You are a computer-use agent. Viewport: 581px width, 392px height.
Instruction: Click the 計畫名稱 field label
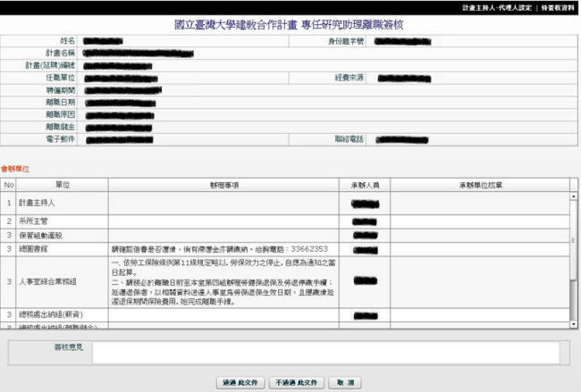[x=61, y=53]
